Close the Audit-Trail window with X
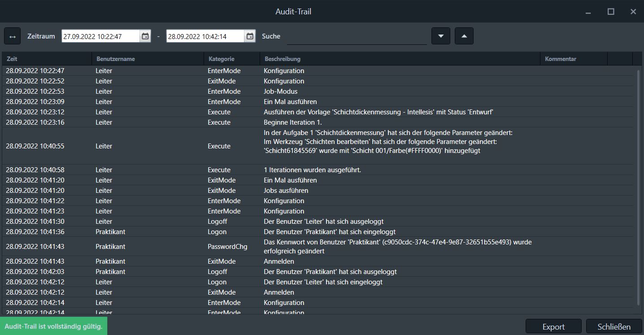This screenshot has width=644, height=335. (x=633, y=12)
